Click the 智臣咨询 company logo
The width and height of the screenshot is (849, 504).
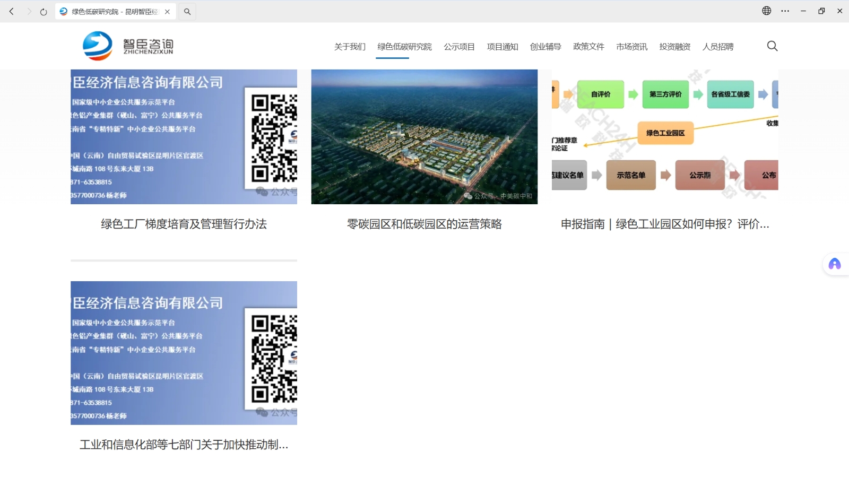click(x=127, y=46)
